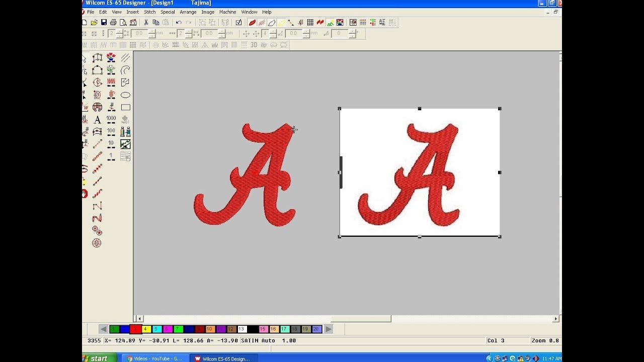Select the diagonal lines tool
This screenshot has width=644, height=362.
[x=125, y=58]
